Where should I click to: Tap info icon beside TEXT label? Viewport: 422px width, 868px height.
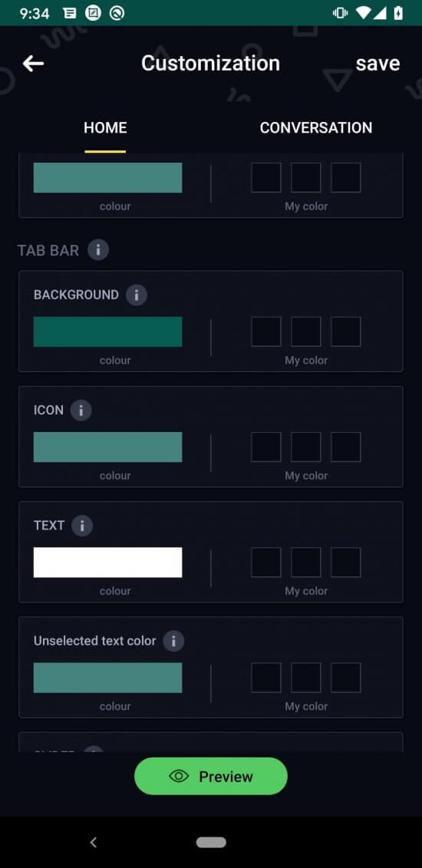point(82,526)
